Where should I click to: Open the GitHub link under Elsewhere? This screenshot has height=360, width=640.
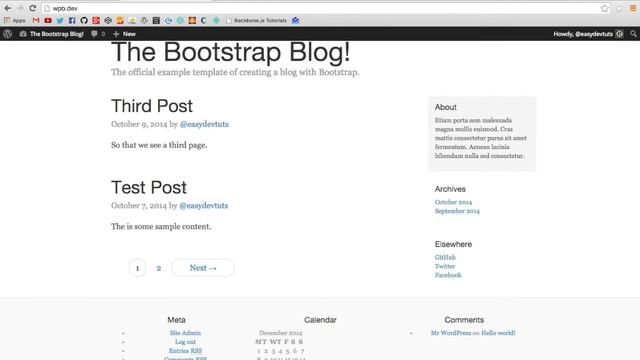pos(445,257)
